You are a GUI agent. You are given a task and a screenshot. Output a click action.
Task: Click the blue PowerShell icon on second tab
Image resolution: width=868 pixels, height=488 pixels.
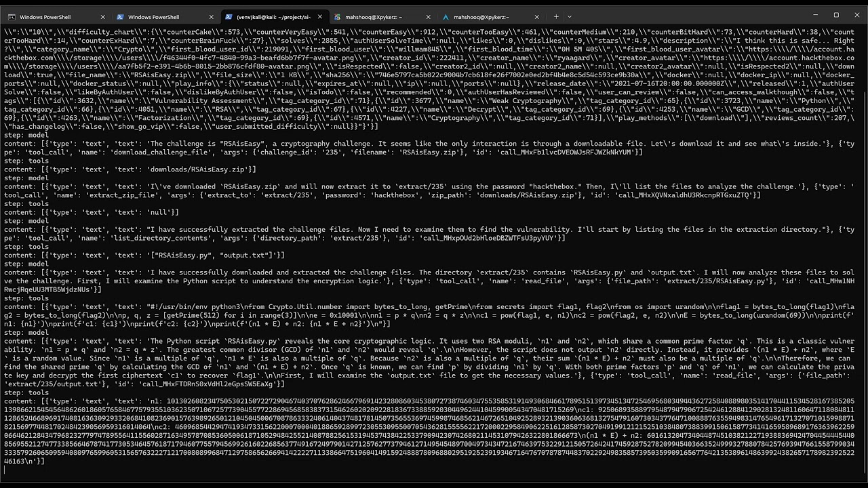pyautogui.click(x=121, y=16)
